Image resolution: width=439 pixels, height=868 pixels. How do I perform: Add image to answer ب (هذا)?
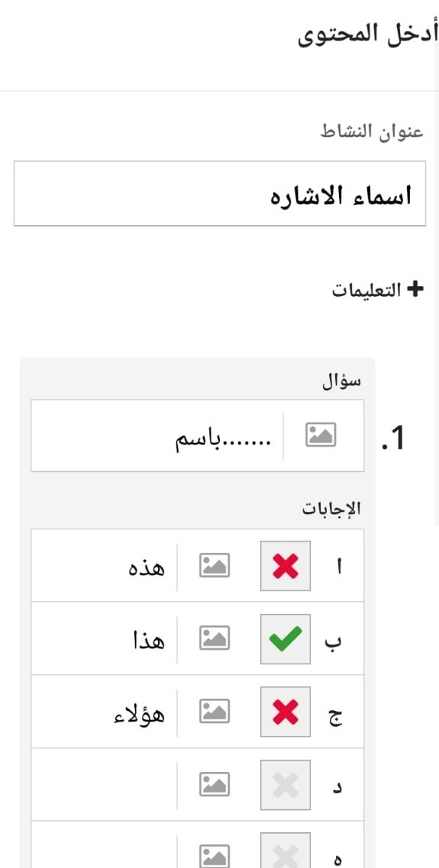point(215,638)
